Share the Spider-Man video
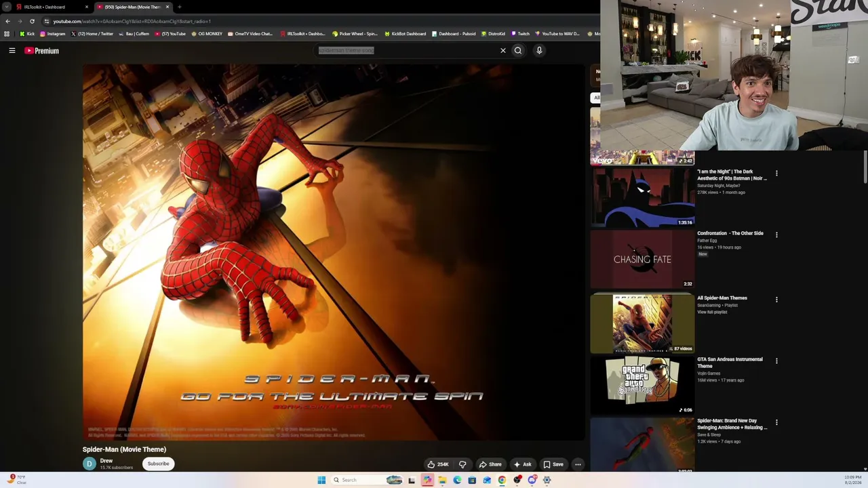This screenshot has width=868, height=488. click(490, 464)
